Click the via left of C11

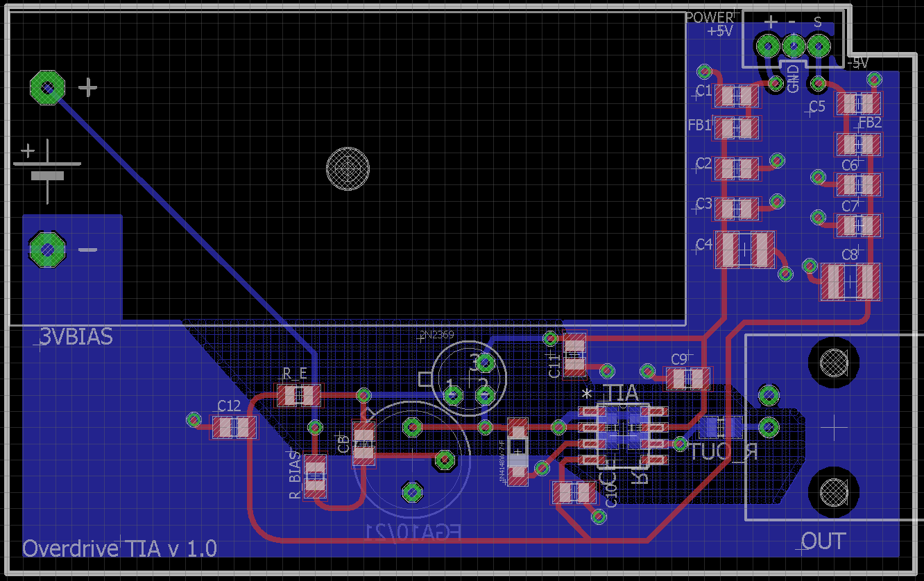coord(550,338)
